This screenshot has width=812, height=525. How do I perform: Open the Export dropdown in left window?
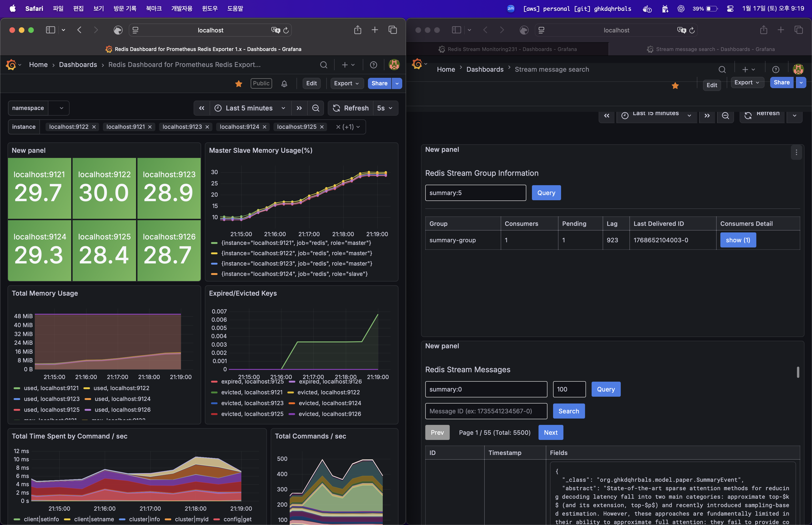click(346, 83)
